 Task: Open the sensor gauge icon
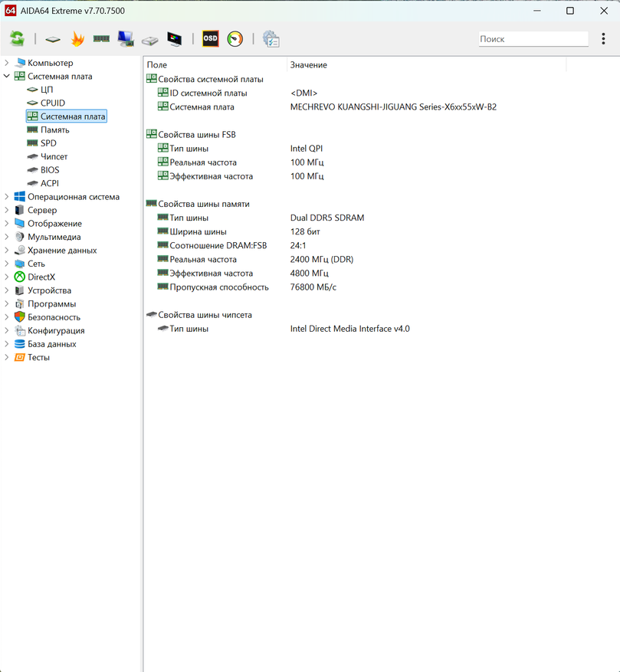pos(235,39)
